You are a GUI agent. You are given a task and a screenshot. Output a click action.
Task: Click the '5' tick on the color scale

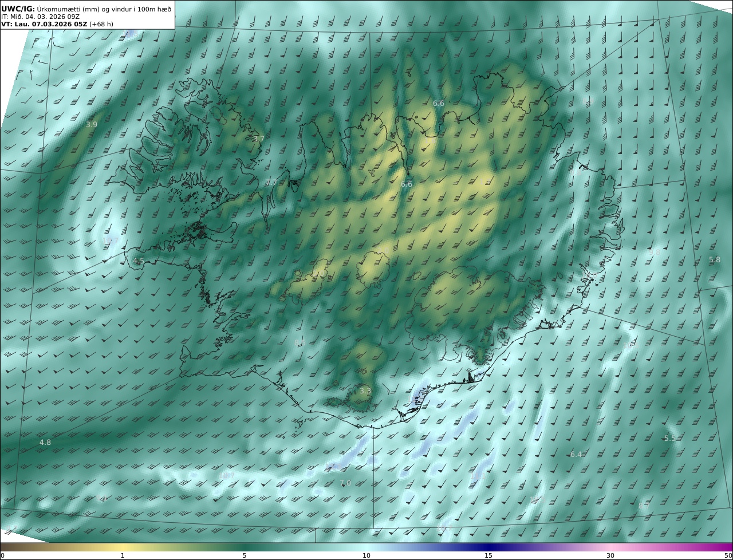click(245, 555)
